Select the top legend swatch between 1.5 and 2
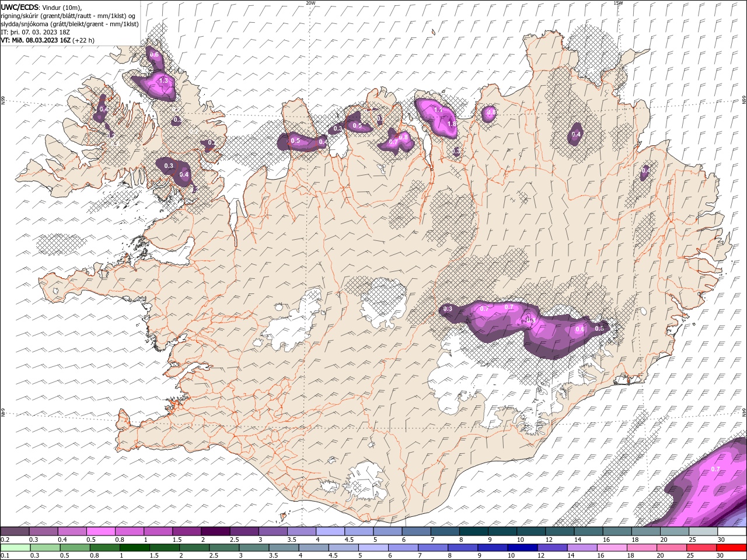747x560 pixels. point(187,531)
